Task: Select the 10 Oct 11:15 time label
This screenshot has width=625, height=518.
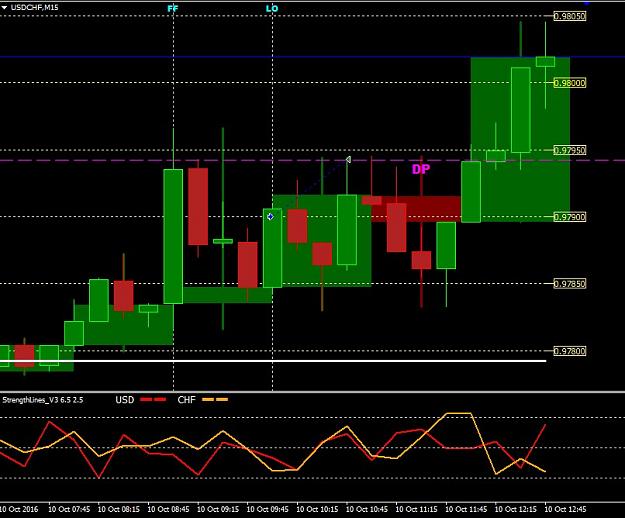Action: tap(416, 509)
